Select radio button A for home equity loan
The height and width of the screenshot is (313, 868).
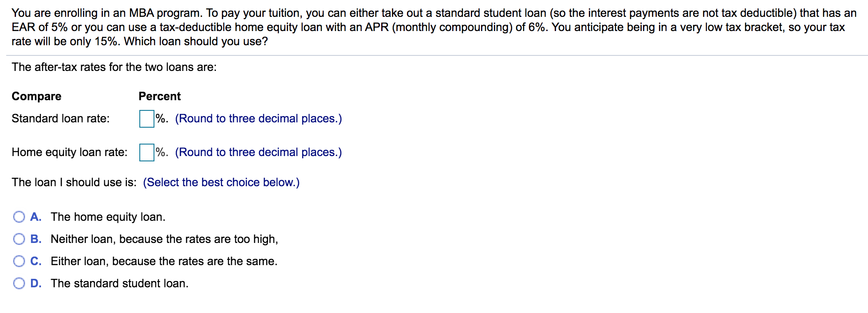tap(19, 217)
